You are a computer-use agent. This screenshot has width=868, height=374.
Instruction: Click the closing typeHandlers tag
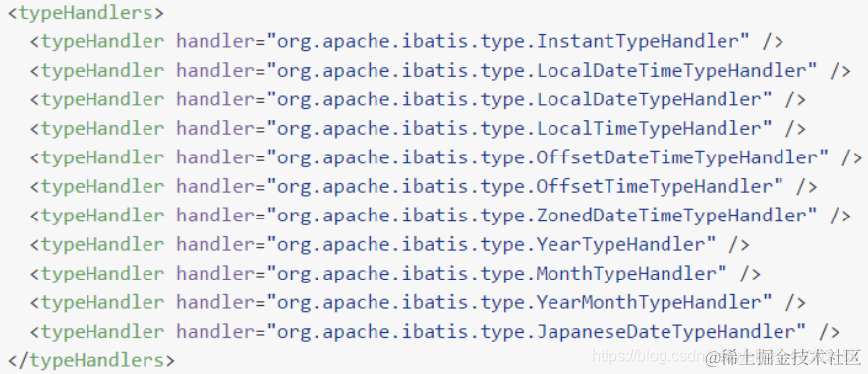91,360
